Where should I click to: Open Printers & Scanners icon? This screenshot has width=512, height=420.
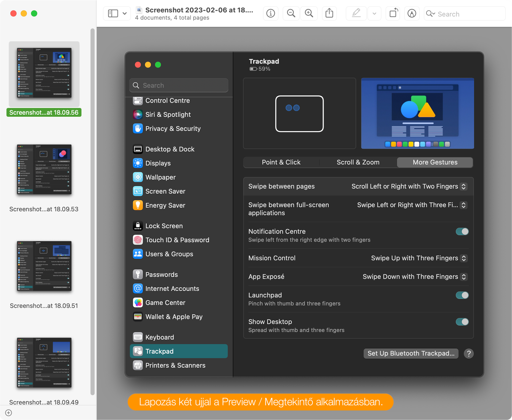point(138,365)
